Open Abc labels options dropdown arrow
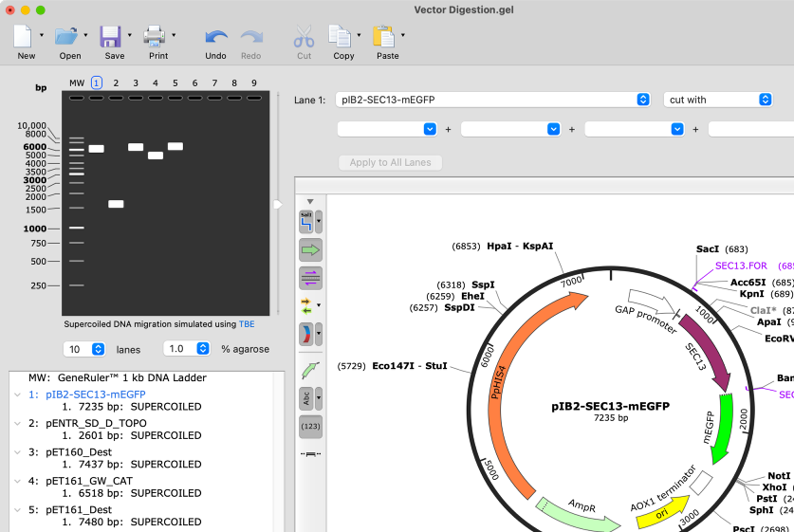794x532 pixels. (319, 398)
